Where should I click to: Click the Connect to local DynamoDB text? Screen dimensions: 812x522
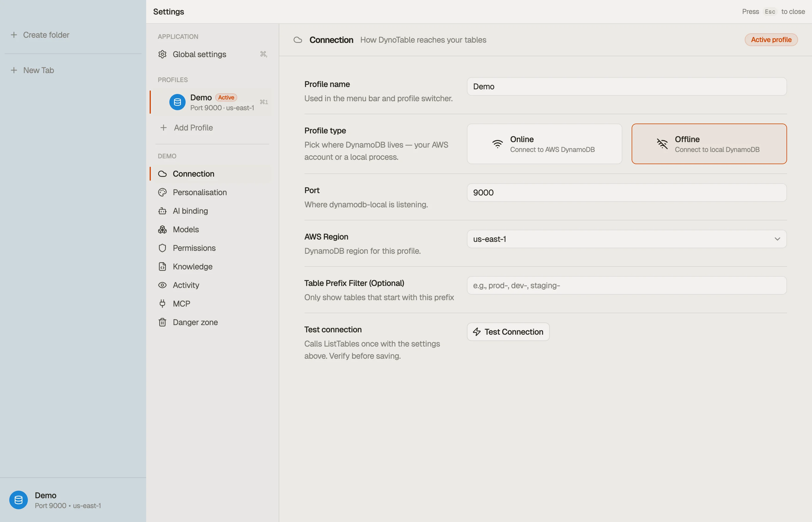[717, 149]
